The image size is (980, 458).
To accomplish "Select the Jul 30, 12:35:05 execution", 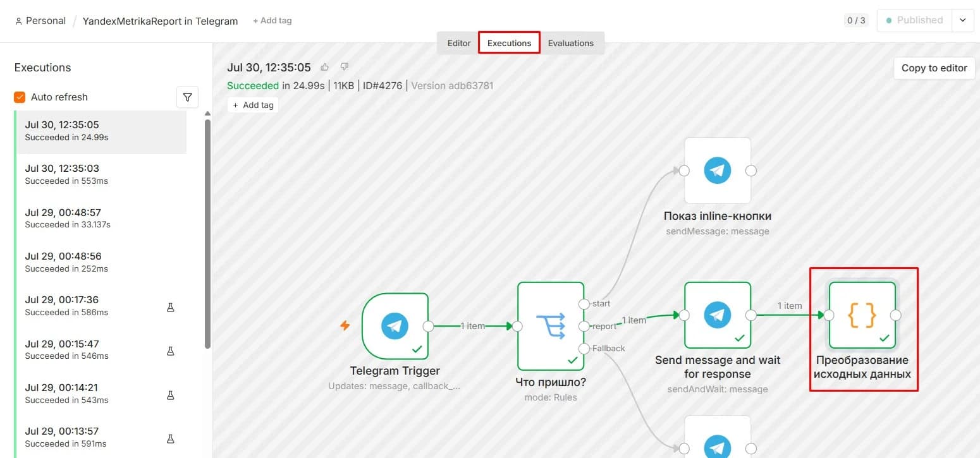I will tap(102, 132).
